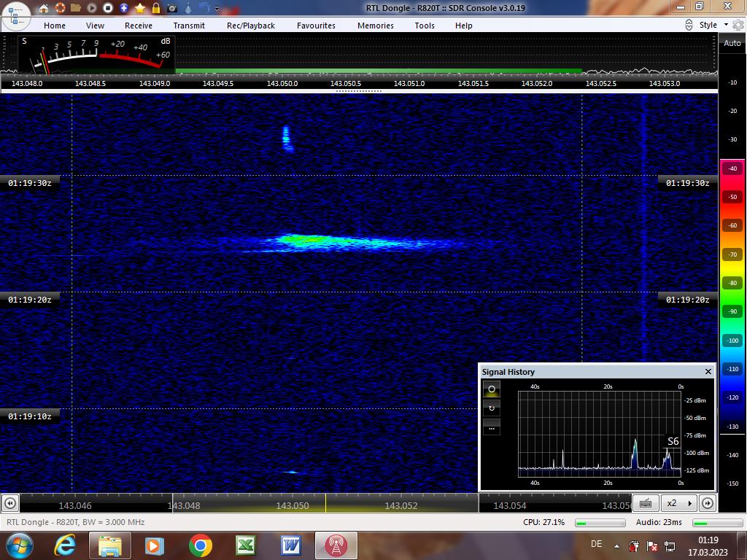Open the Help ribbon tab
The width and height of the screenshot is (747, 560).
pyautogui.click(x=463, y=26)
